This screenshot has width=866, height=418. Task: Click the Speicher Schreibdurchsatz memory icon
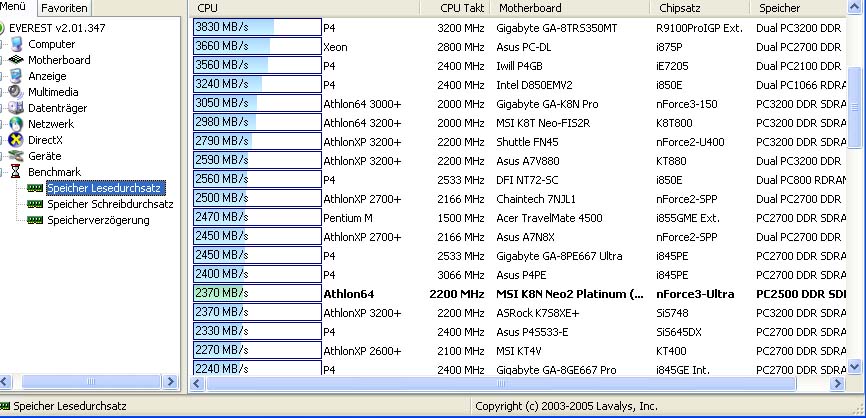[x=35, y=204]
